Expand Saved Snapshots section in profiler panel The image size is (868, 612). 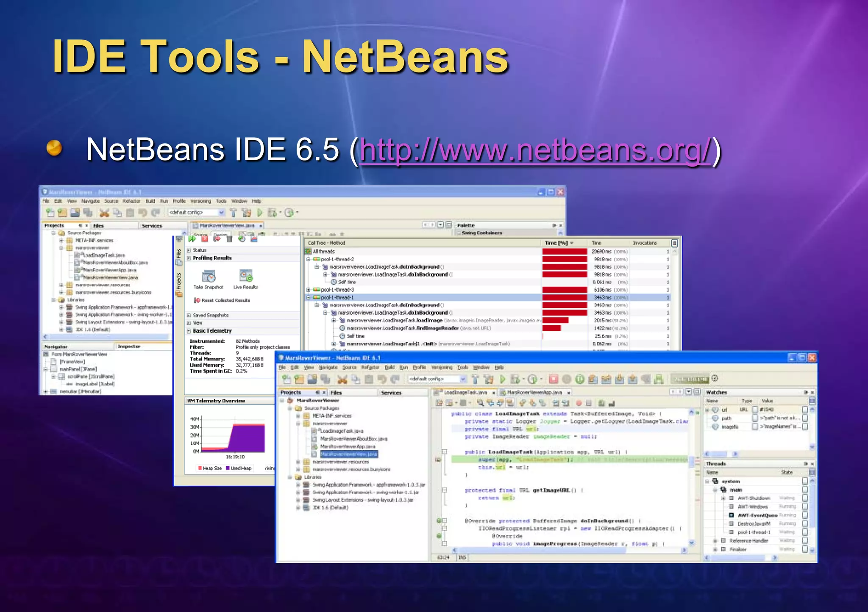[189, 315]
